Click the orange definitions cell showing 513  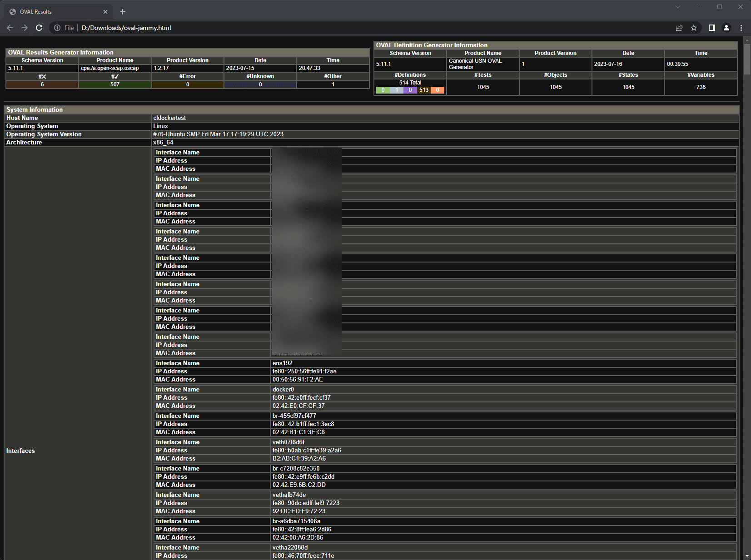point(424,90)
